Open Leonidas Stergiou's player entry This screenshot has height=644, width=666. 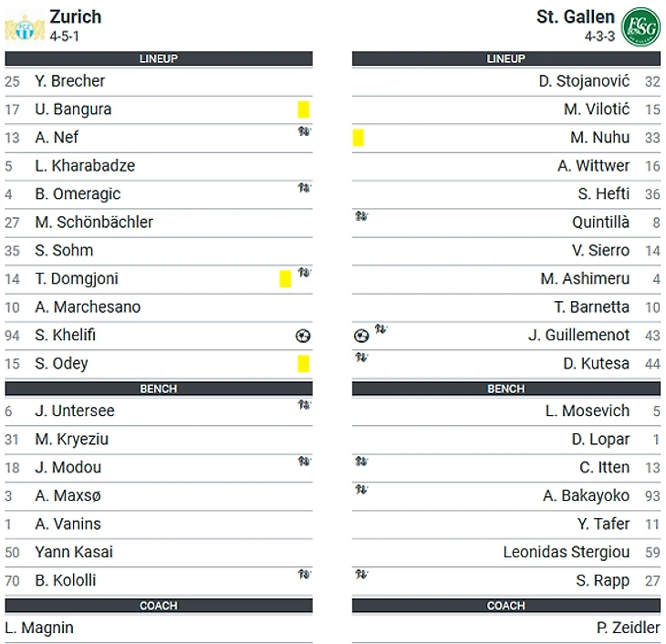[x=567, y=552]
